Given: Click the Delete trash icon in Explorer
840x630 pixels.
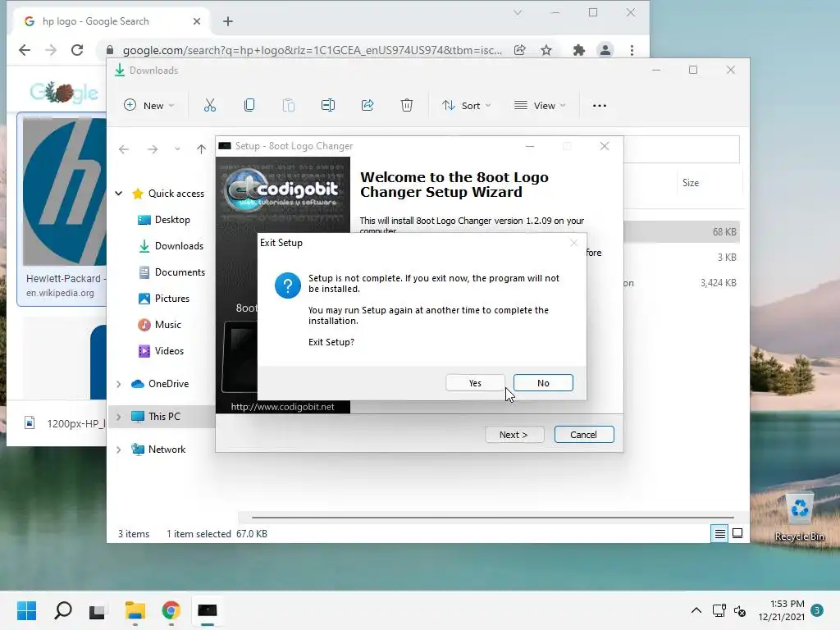Looking at the screenshot, I should point(407,106).
